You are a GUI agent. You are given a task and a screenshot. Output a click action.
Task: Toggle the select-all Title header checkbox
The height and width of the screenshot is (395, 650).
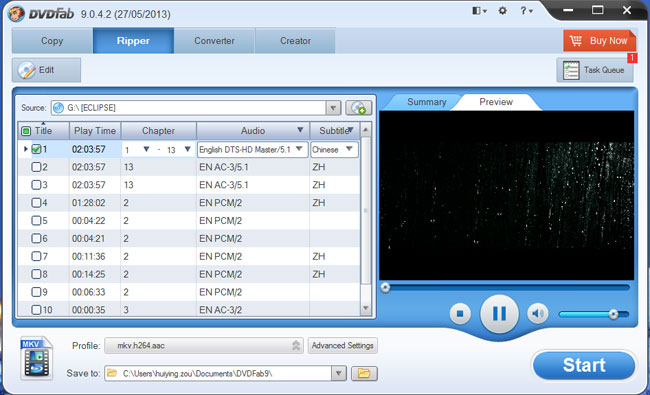point(26,131)
